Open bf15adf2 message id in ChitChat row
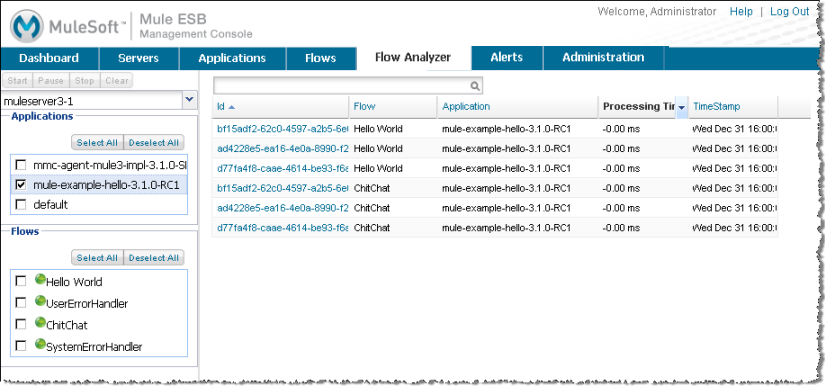 (x=283, y=188)
